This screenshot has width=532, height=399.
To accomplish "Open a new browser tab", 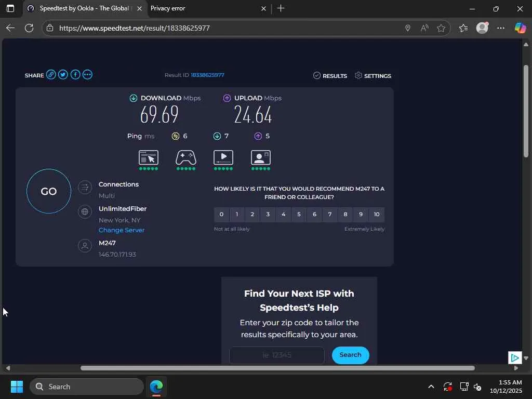I will click(x=281, y=8).
